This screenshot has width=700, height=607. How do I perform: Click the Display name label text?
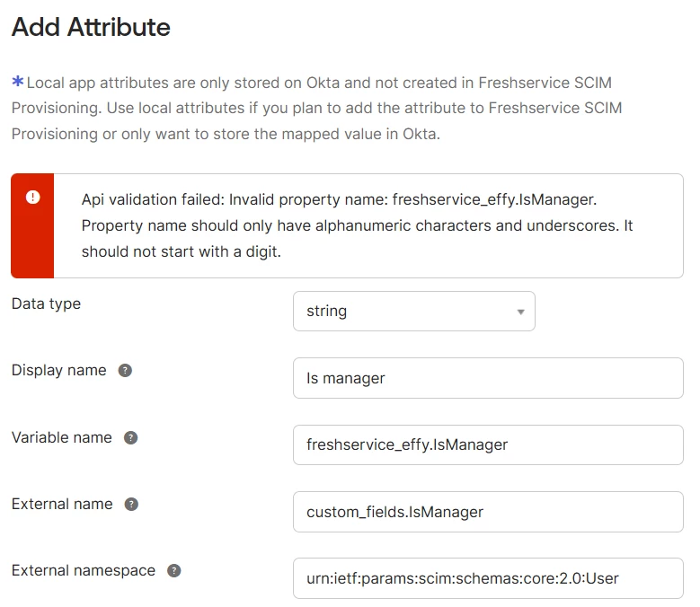(x=59, y=370)
